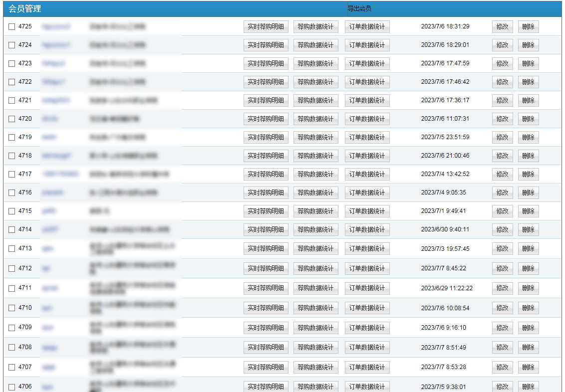Click 修改 in row 4707
The width and height of the screenshot is (565, 392).
click(502, 368)
